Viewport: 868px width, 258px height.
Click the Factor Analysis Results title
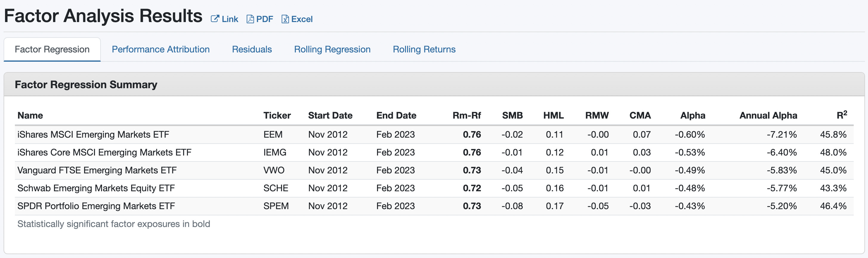(x=103, y=16)
